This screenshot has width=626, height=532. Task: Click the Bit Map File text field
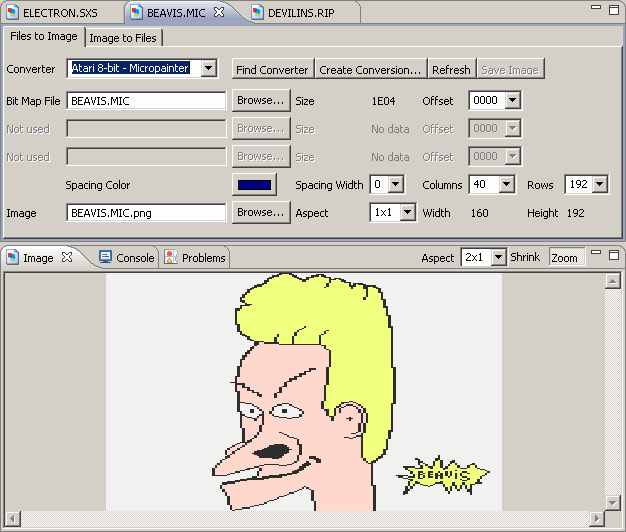coord(146,101)
